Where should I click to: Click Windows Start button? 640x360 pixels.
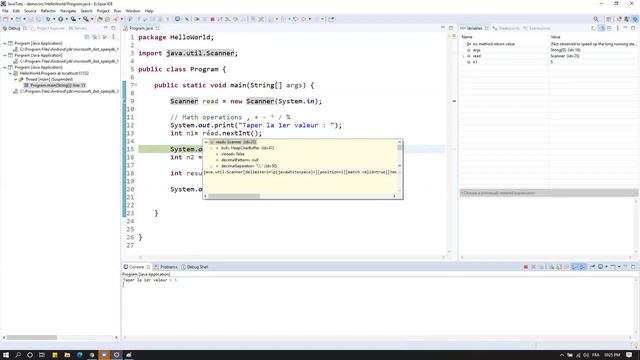[6, 355]
